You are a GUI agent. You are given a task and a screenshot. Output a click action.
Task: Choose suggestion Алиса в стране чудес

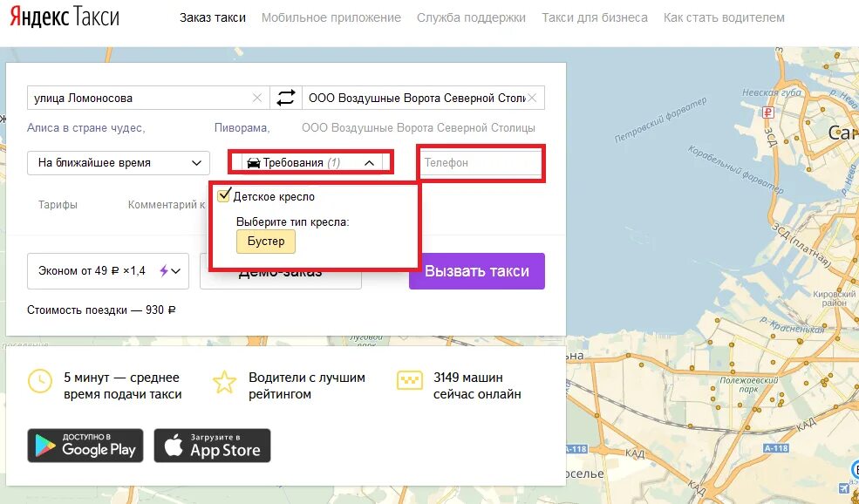point(86,127)
